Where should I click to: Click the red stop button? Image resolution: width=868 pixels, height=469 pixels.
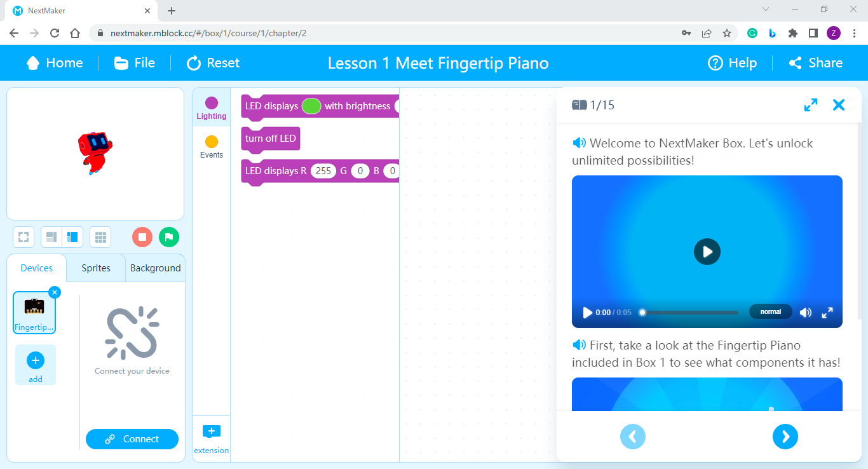click(142, 237)
